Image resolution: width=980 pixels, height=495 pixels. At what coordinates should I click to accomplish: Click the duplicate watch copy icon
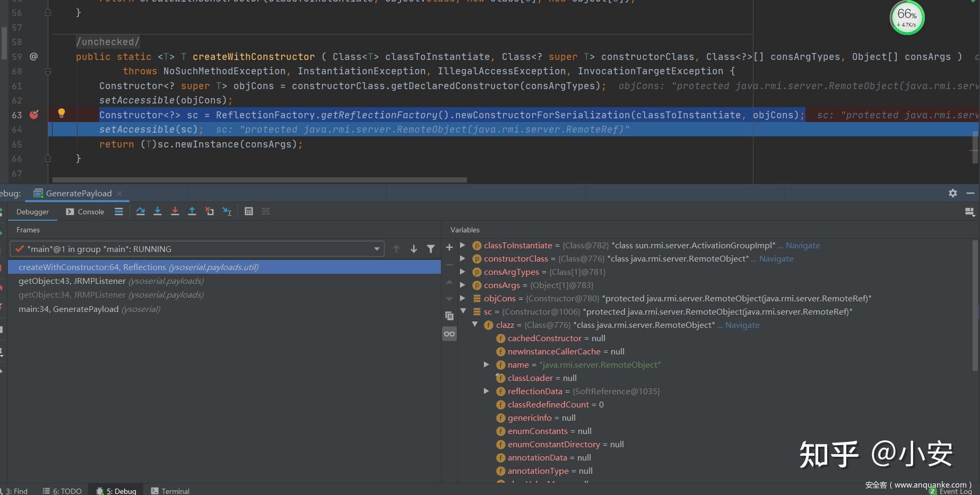coord(449,316)
